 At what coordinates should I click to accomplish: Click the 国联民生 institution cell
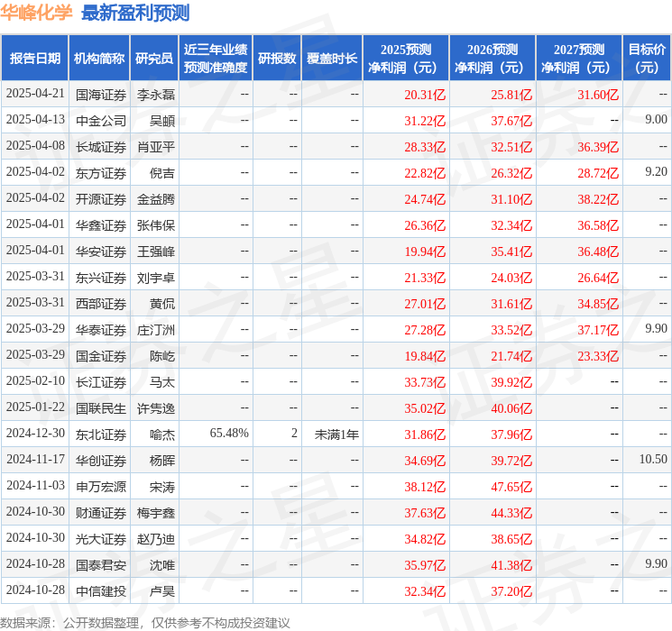(101, 408)
